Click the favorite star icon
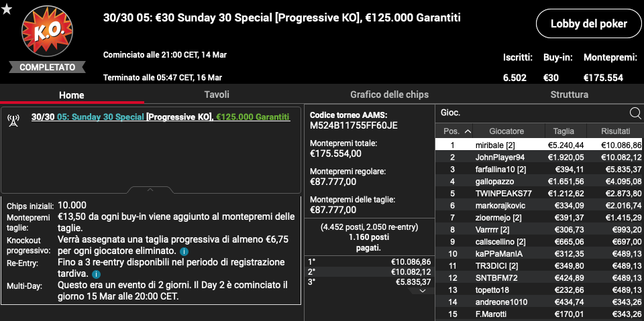 (7, 9)
